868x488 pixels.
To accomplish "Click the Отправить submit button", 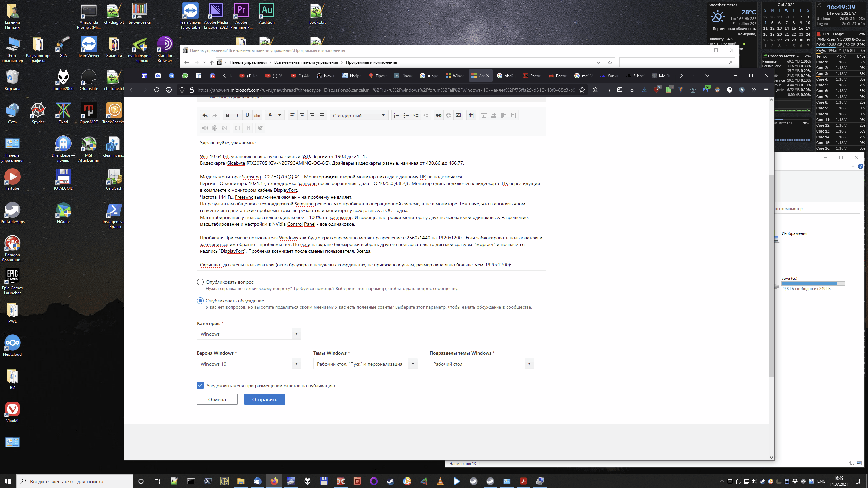I will (264, 399).
